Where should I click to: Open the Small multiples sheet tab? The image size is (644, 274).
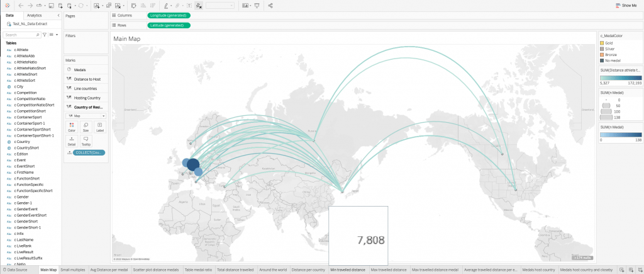tap(72, 270)
